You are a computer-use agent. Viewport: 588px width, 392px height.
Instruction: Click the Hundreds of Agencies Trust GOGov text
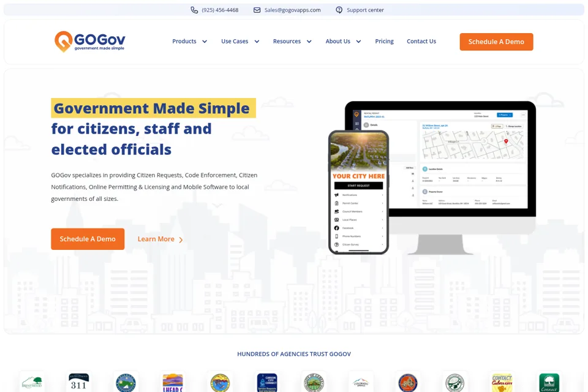click(x=294, y=354)
